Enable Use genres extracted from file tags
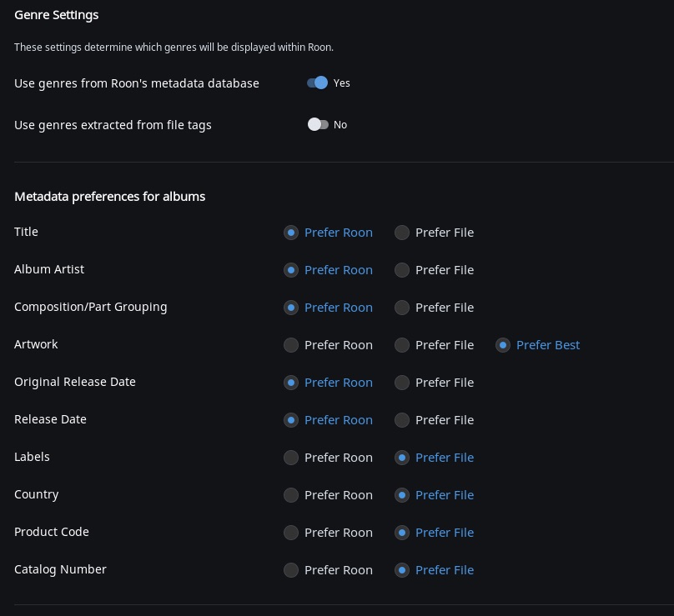This screenshot has width=674, height=616. pos(318,125)
